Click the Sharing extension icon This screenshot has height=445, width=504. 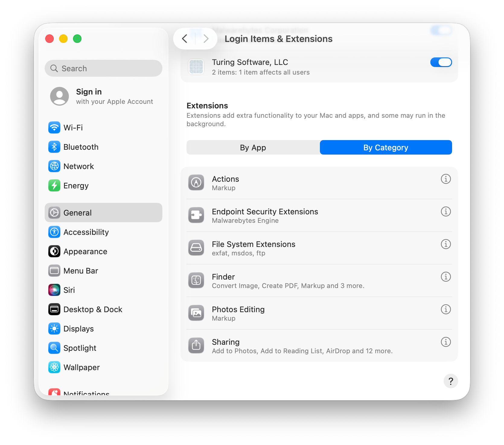coord(196,345)
